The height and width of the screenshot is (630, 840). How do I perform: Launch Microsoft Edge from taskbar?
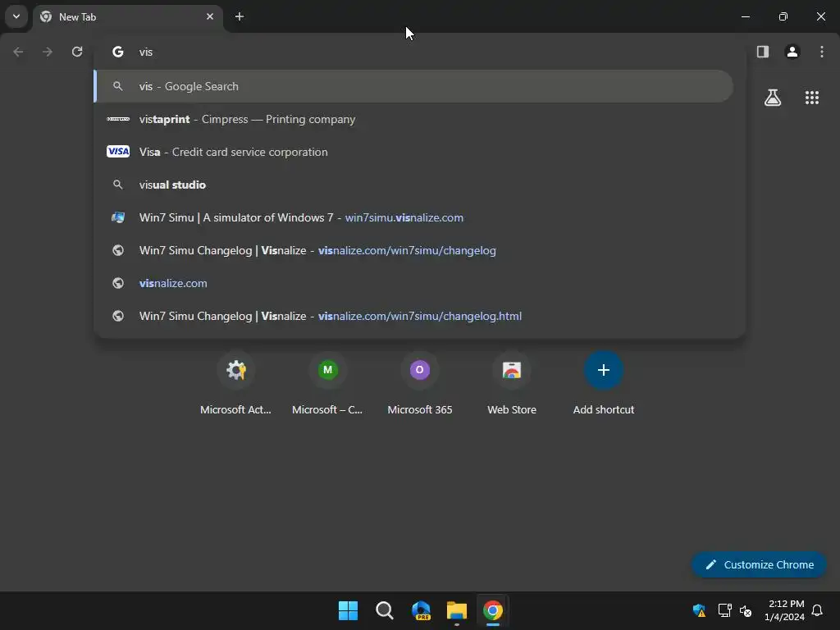(421, 610)
